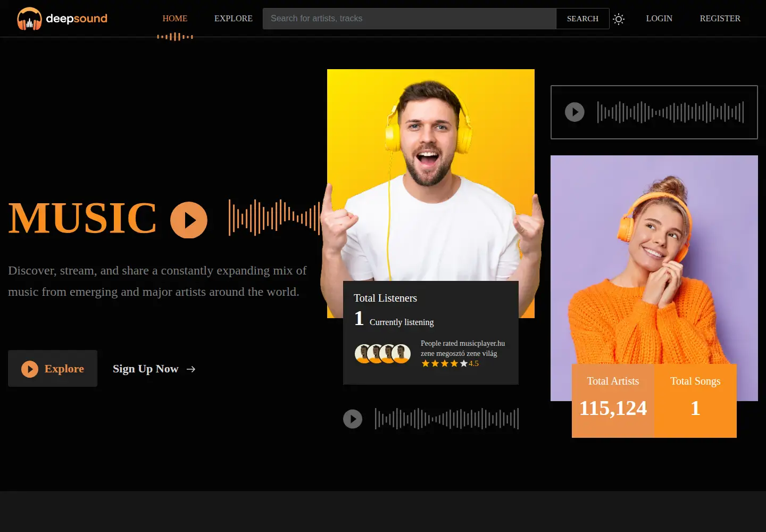Play using the large orange button beside MUSIC
766x532 pixels.
[189, 220]
